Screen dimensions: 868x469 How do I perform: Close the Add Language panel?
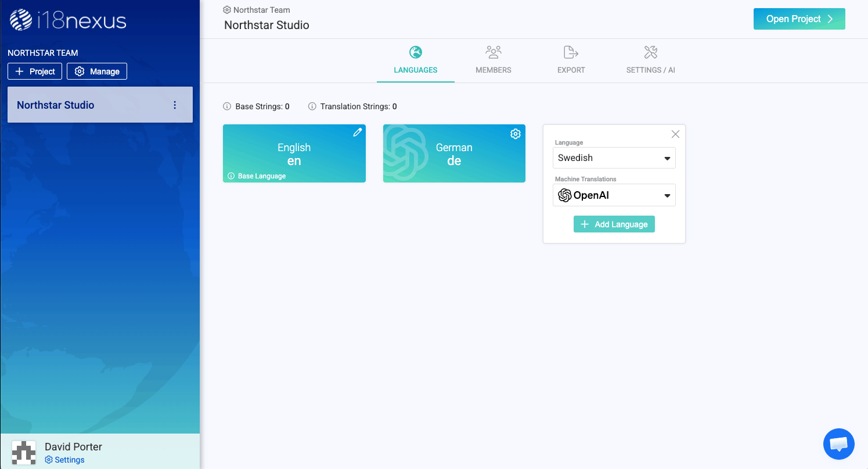pos(675,134)
